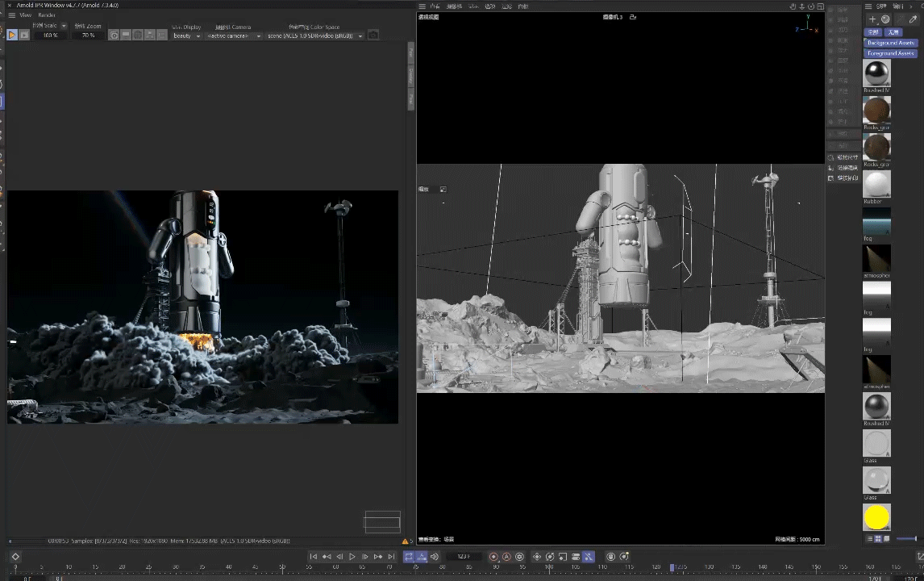924x581 pixels.
Task: Toggle point level animation icon
Action: click(589, 557)
